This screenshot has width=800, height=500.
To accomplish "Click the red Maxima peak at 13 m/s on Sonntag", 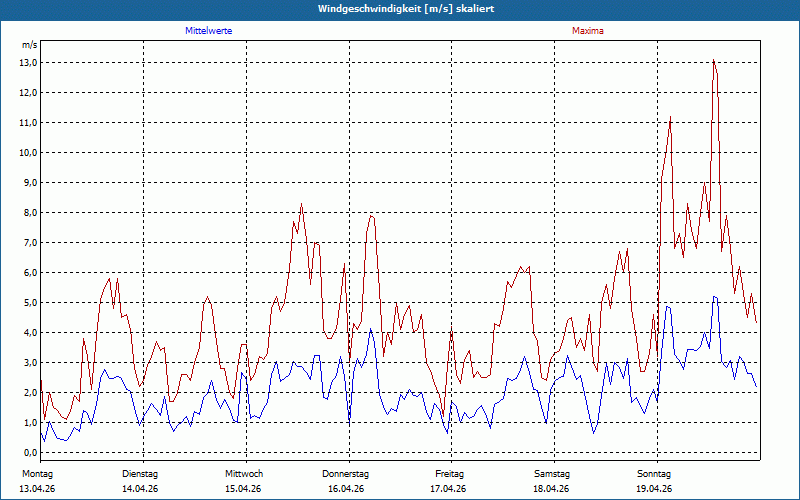I will coord(714,61).
